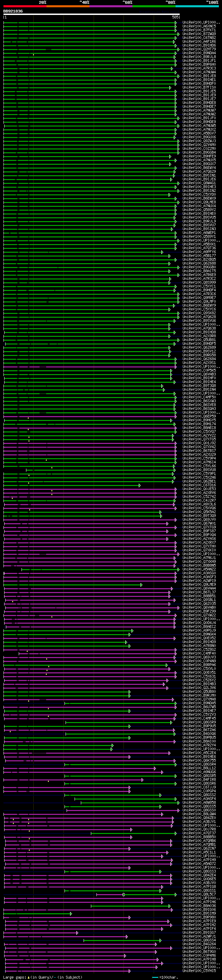Select hit UniRef100_Q01J92
The height and width of the screenshot is (980, 222).
[199, 443]
